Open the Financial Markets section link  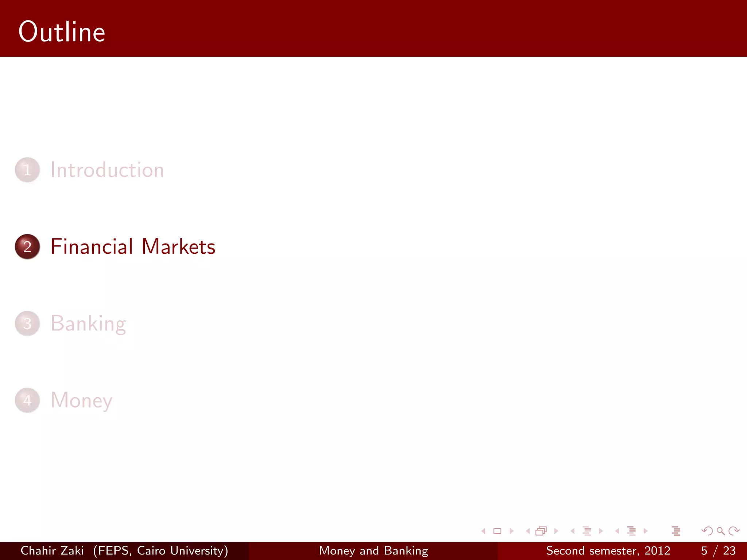(133, 246)
